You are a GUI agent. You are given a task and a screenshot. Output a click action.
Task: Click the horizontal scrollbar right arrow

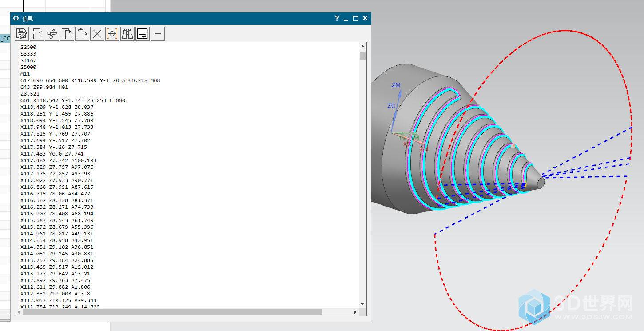click(355, 312)
